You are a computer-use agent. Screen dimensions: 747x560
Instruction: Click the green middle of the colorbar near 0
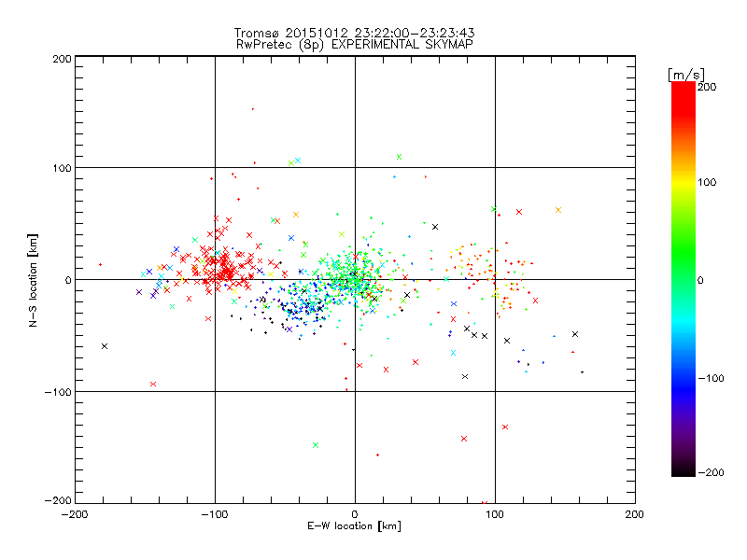click(x=684, y=280)
